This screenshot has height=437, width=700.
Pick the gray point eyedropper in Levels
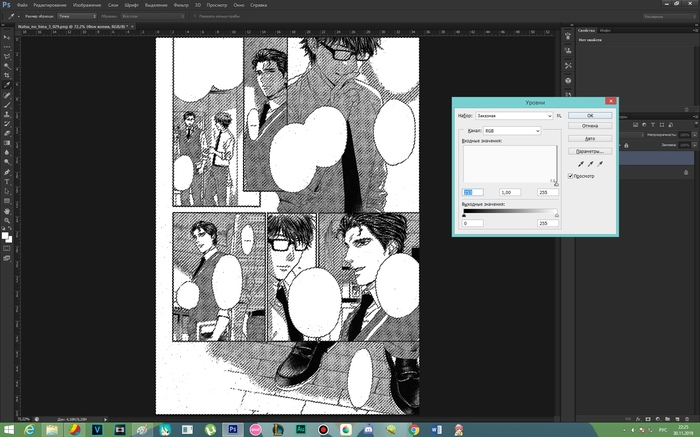(x=590, y=164)
